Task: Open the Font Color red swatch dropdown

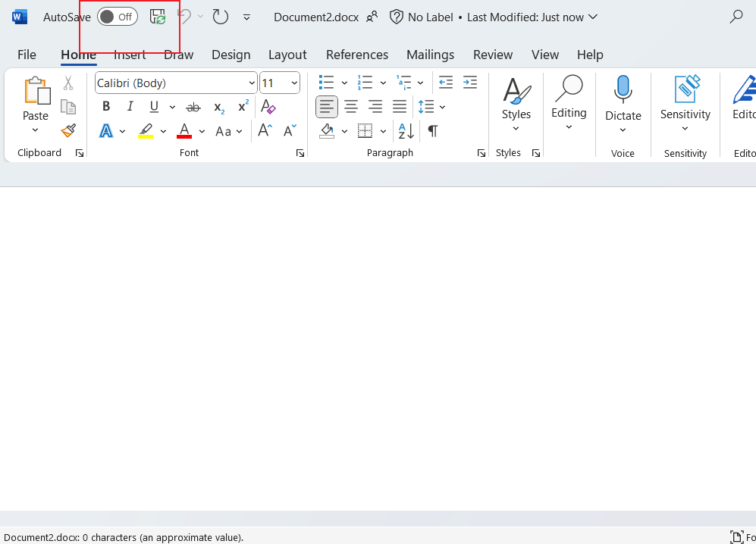Action: (x=202, y=131)
